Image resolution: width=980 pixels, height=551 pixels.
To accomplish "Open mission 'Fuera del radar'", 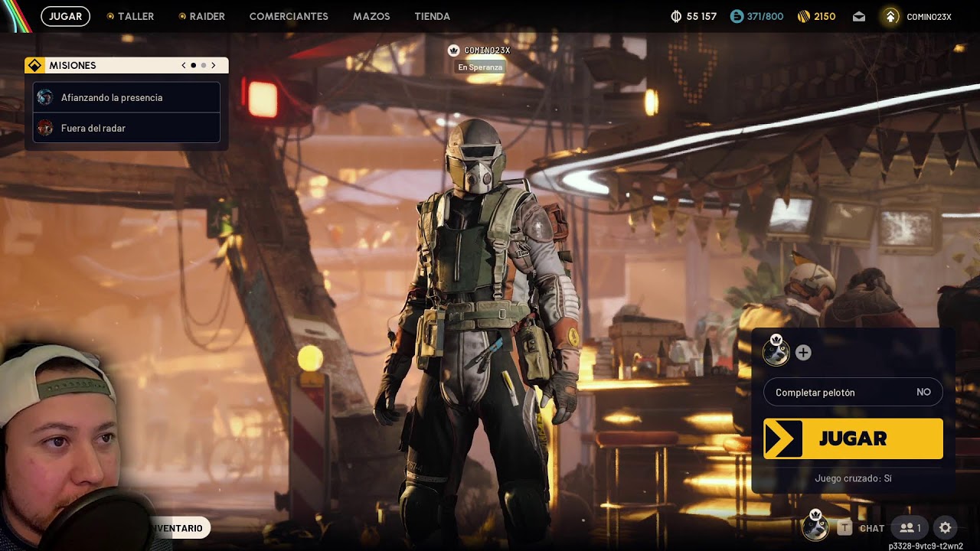I will 127,128.
